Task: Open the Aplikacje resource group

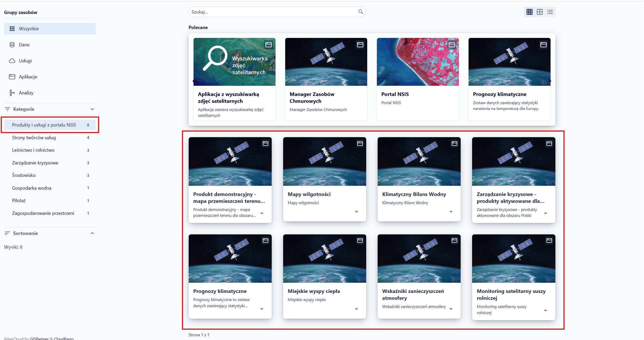Action: pyautogui.click(x=28, y=77)
